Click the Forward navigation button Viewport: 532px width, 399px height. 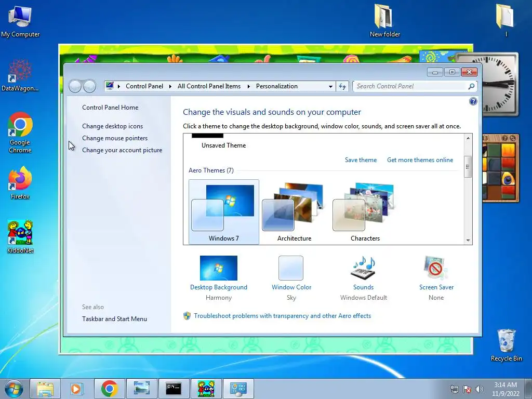click(89, 86)
